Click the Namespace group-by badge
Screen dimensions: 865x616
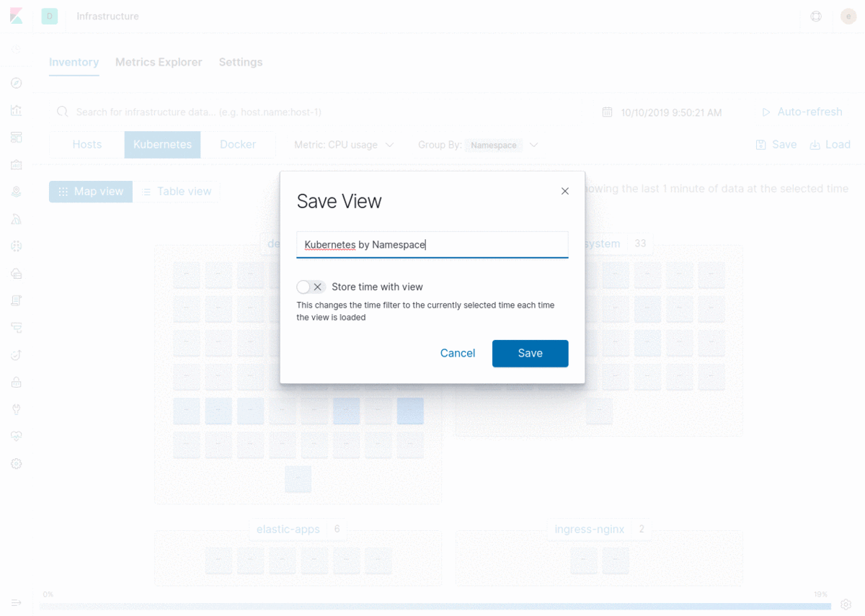(x=494, y=145)
